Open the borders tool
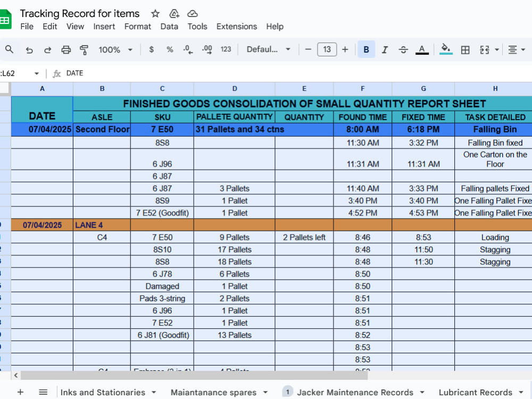This screenshot has height=399, width=532. click(465, 50)
